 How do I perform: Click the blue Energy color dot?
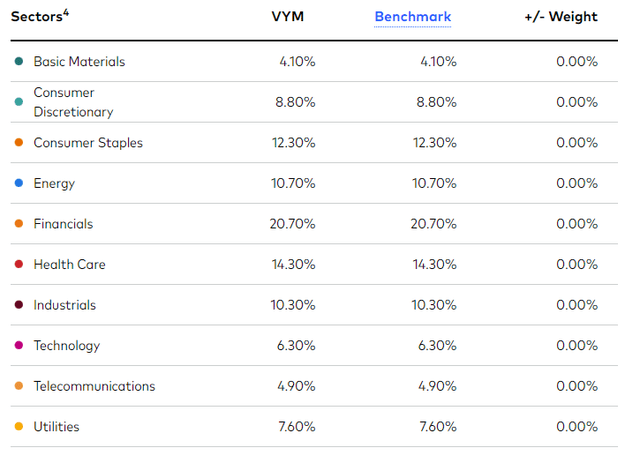(19, 183)
